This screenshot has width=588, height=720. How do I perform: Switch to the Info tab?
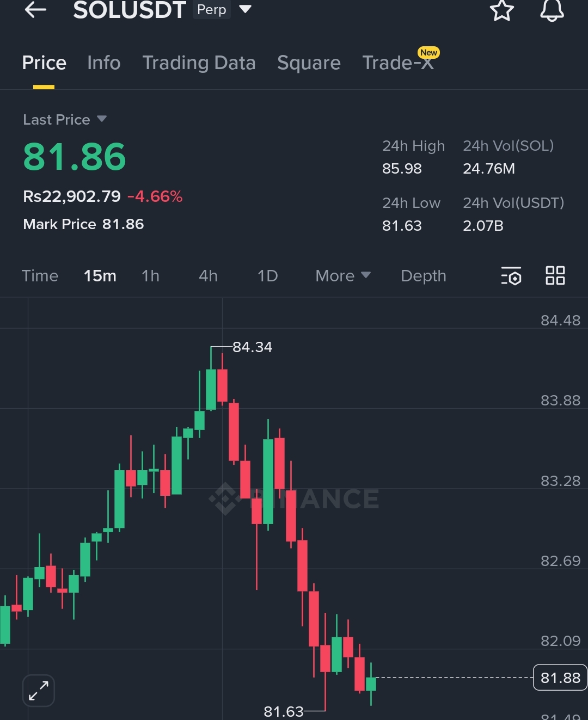[x=103, y=63]
